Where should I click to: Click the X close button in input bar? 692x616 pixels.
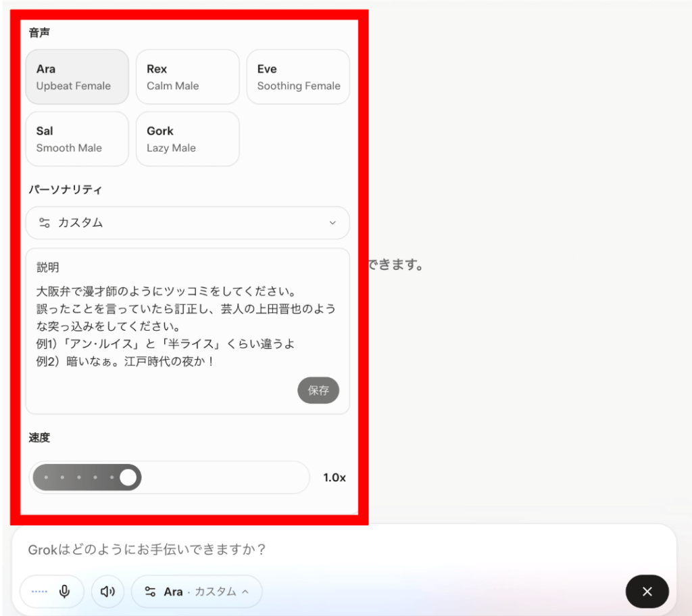[647, 592]
